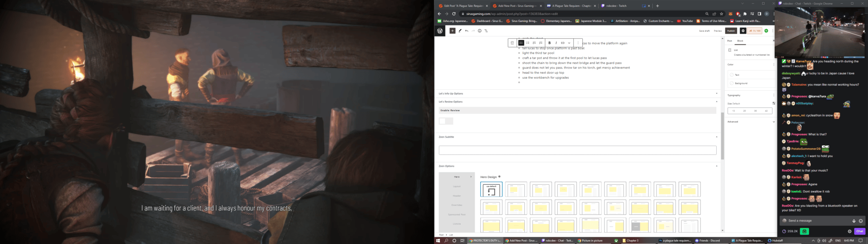This screenshot has width=868, height=244.
Task: Switch to 'robcdee - Twitch' Chrome tab
Action: click(625, 6)
